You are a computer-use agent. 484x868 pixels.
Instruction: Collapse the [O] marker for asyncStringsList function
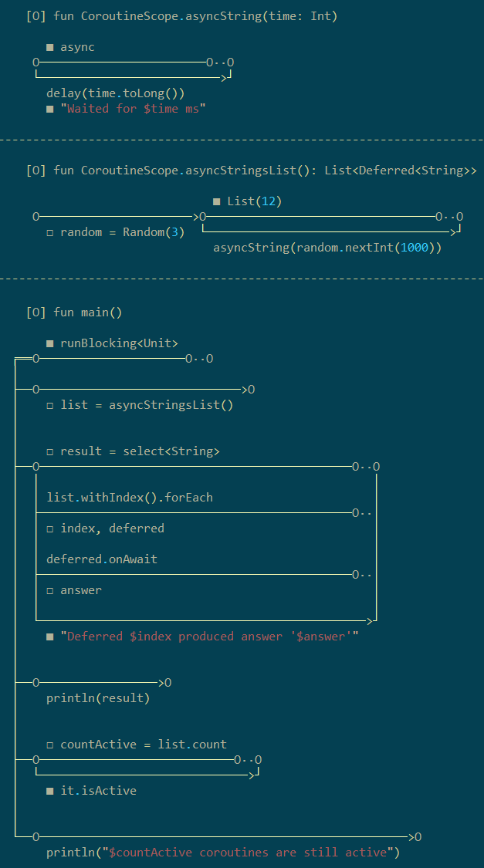[36, 171]
